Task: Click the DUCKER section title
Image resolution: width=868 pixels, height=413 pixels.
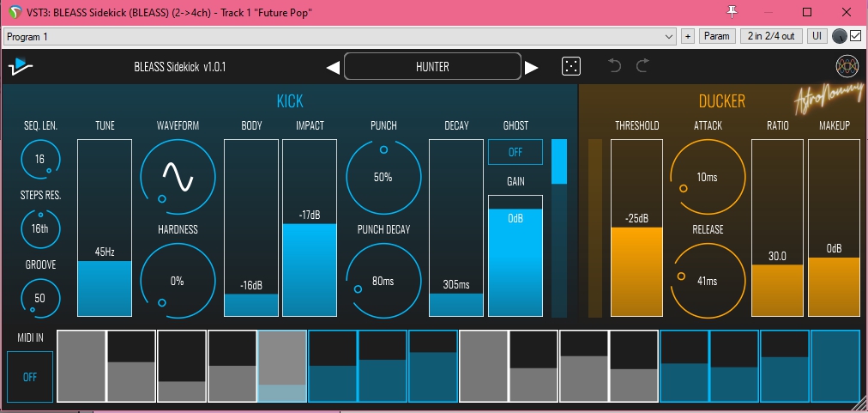Action: pos(722,101)
